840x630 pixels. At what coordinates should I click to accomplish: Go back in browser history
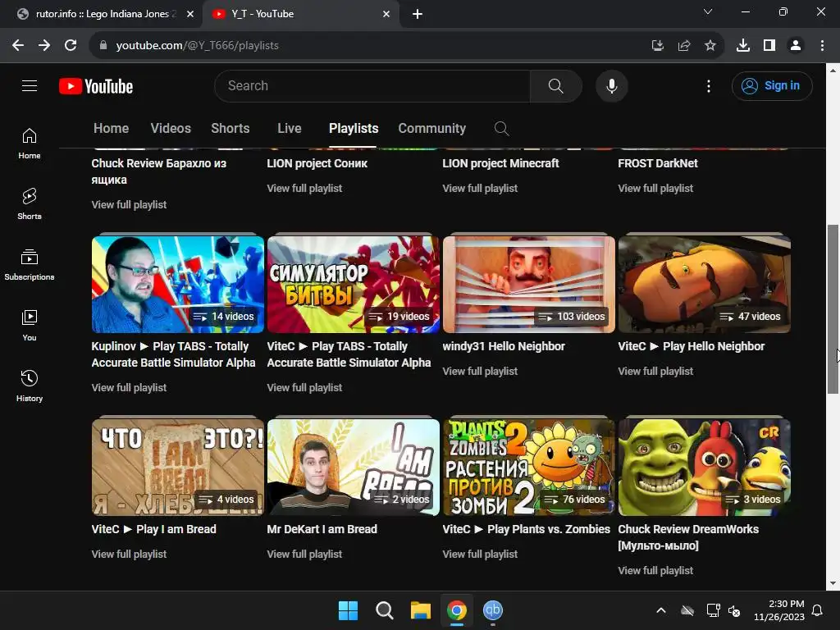pos(18,46)
